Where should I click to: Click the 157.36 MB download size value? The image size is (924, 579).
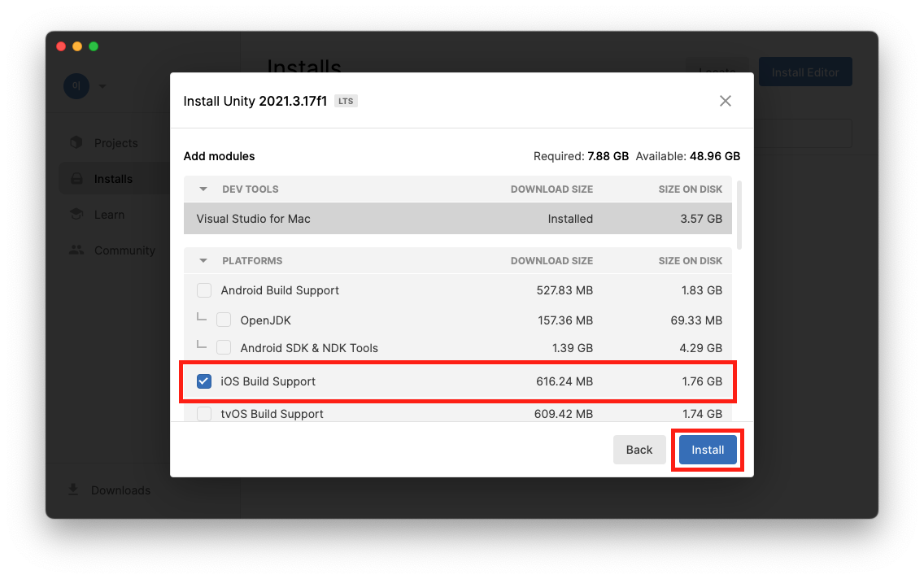[565, 320]
